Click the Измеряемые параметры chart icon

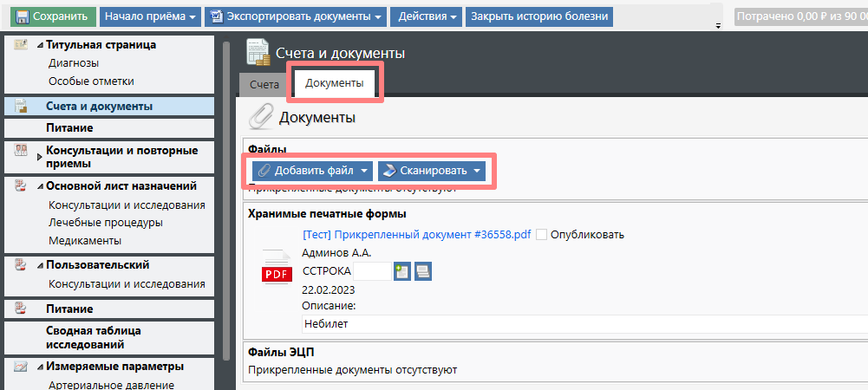[x=21, y=367]
